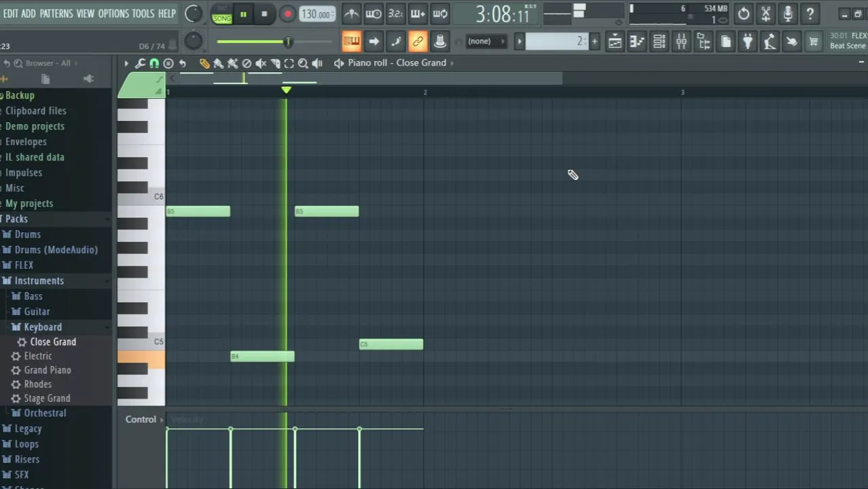
Task: Select the Select tool in piano roll
Action: (x=289, y=63)
